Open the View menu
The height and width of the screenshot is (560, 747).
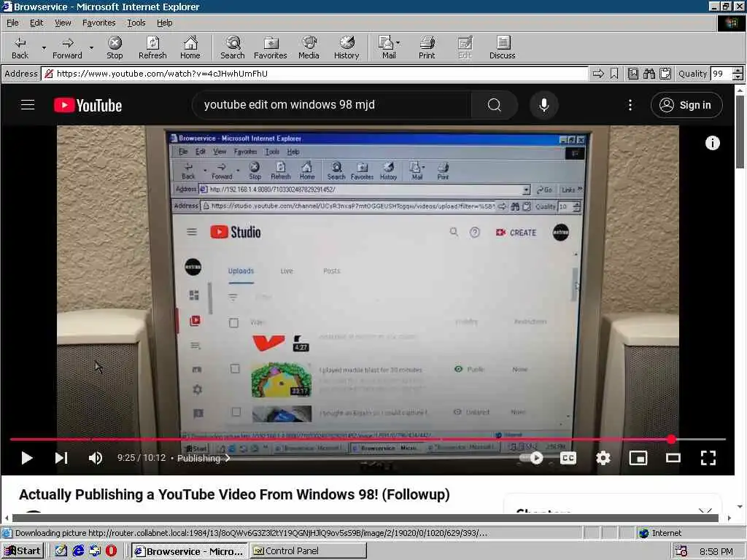tap(63, 23)
